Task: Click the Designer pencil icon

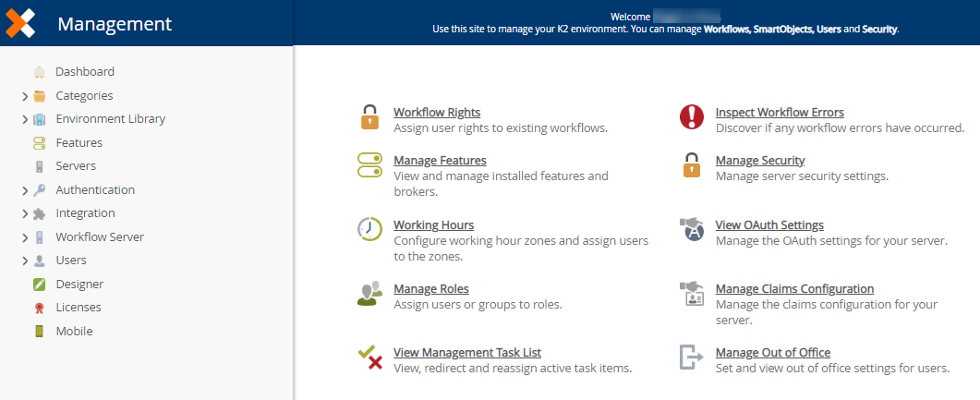Action: (x=40, y=285)
